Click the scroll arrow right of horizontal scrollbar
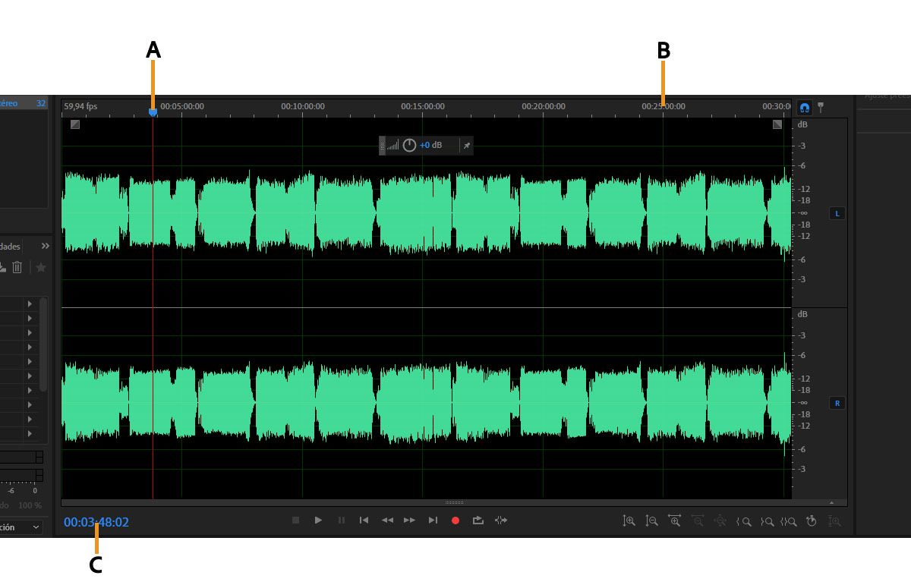This screenshot has width=911, height=588. [x=832, y=502]
